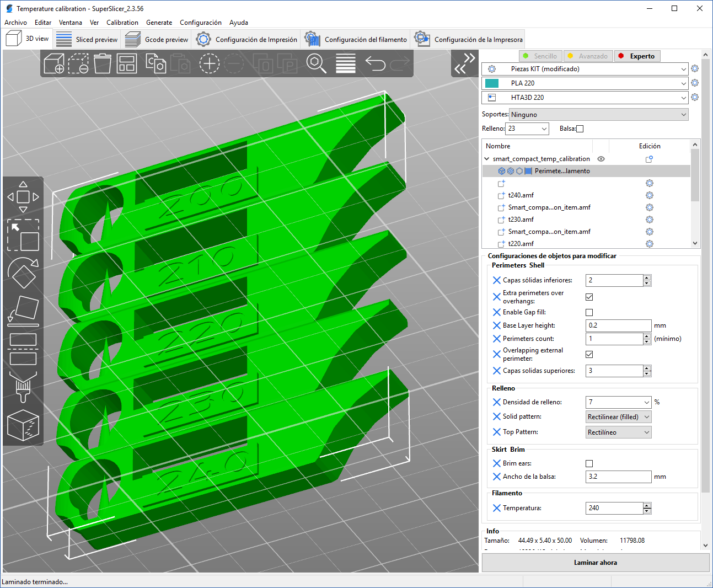
Task: Click the Undo arrow icon
Action: pos(376,64)
